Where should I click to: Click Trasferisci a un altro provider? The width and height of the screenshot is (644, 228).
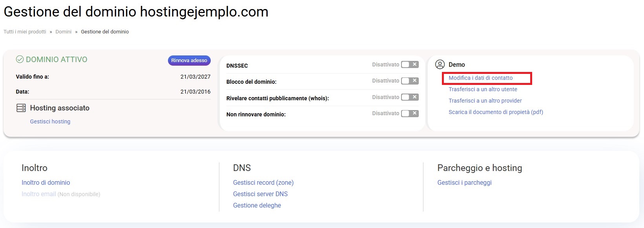coord(485,101)
